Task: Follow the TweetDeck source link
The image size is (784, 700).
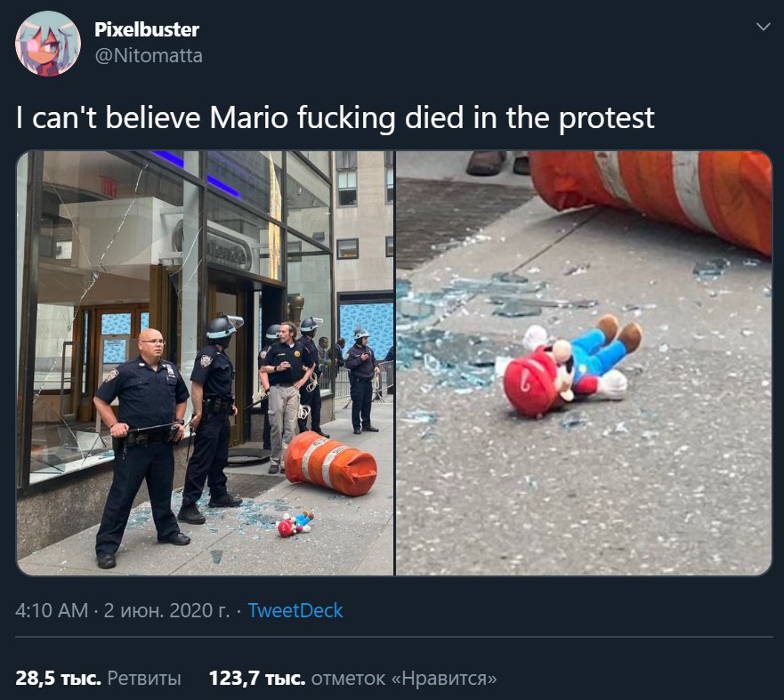Action: 295,610
